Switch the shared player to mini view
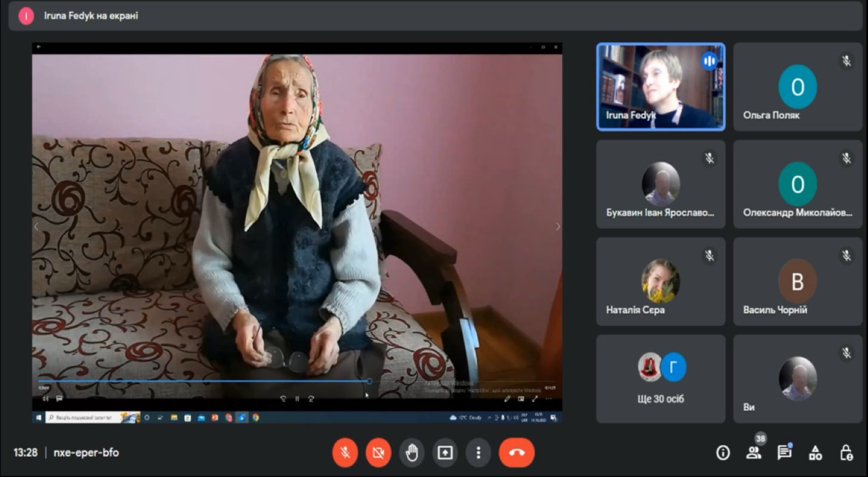The image size is (868, 477). (x=521, y=399)
